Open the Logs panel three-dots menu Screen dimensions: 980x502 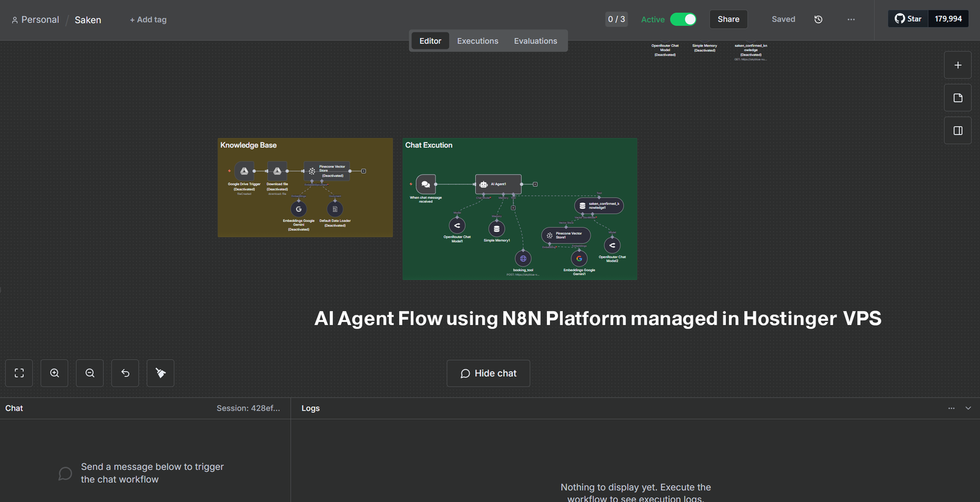pos(951,408)
